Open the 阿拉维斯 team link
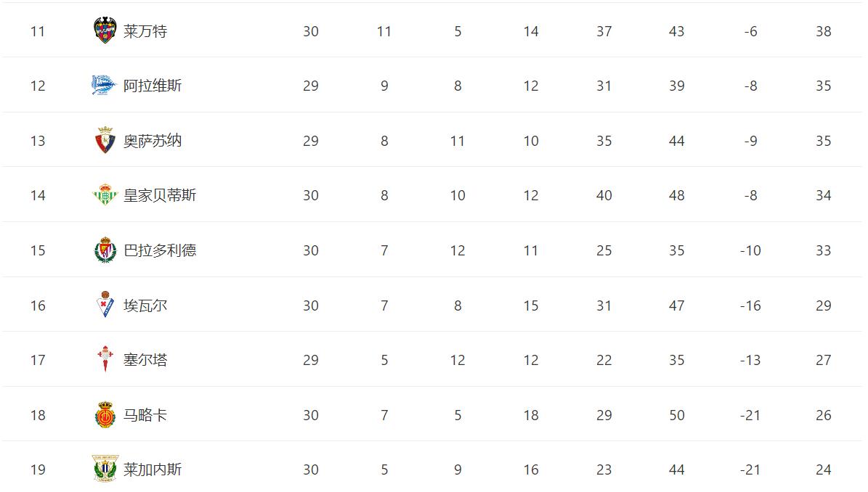 click(x=153, y=86)
